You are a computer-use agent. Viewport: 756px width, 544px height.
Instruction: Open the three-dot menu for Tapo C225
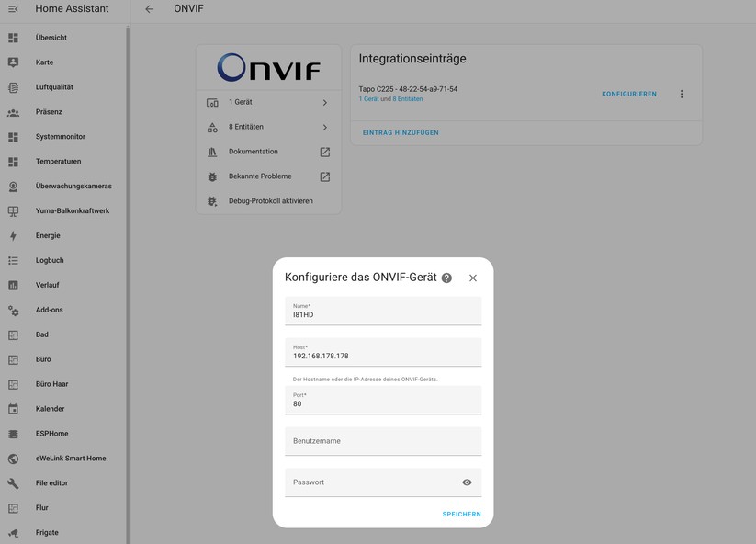(x=682, y=94)
